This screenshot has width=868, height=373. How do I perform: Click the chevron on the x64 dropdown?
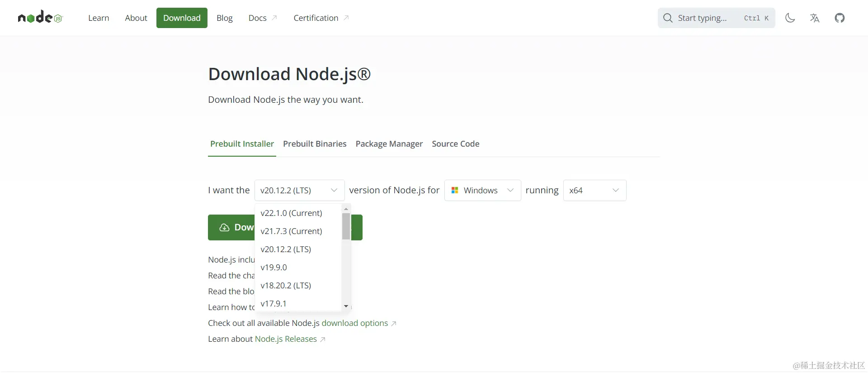click(x=616, y=191)
